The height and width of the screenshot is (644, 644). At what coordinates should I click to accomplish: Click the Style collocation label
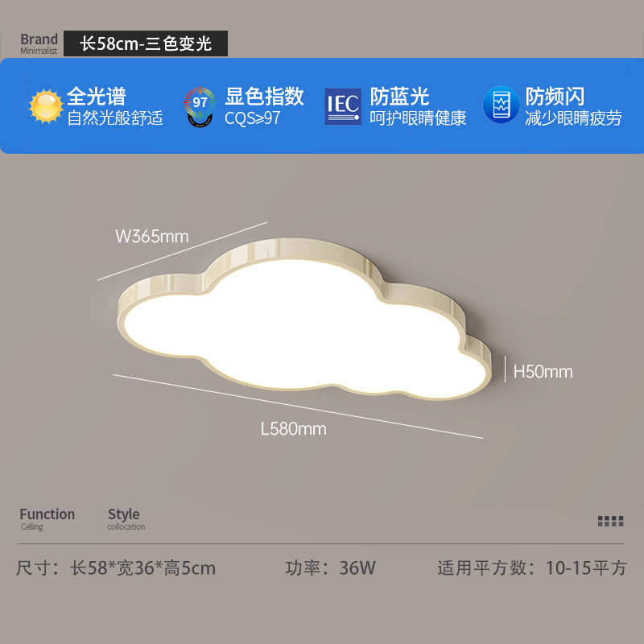pyautogui.click(x=126, y=518)
